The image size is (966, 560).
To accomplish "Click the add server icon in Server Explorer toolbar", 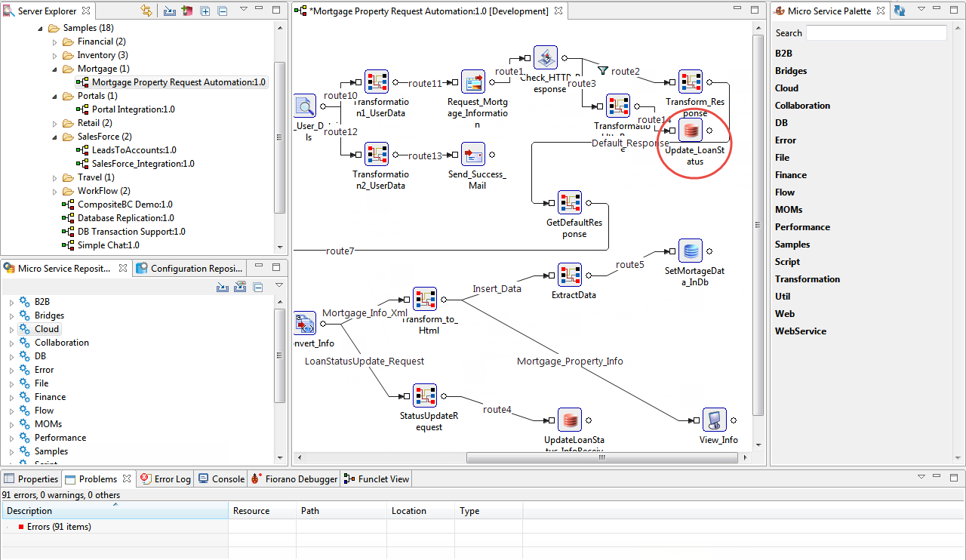I will (186, 11).
